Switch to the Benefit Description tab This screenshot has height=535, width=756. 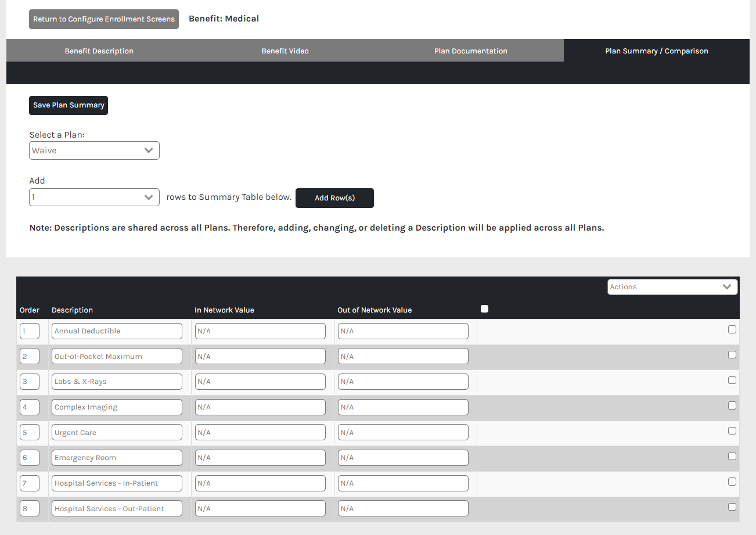(99, 51)
